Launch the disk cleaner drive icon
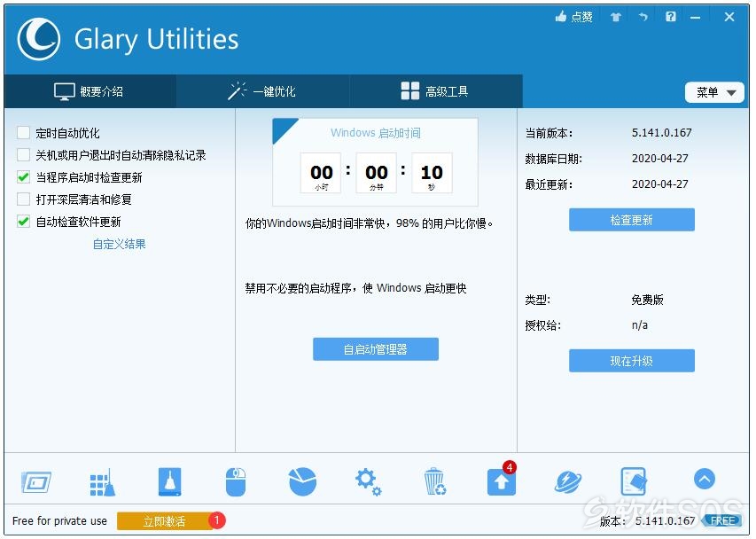 (169, 481)
